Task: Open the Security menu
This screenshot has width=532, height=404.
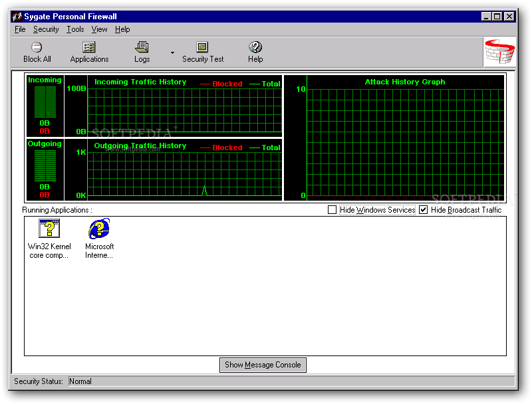Action: coord(46,29)
